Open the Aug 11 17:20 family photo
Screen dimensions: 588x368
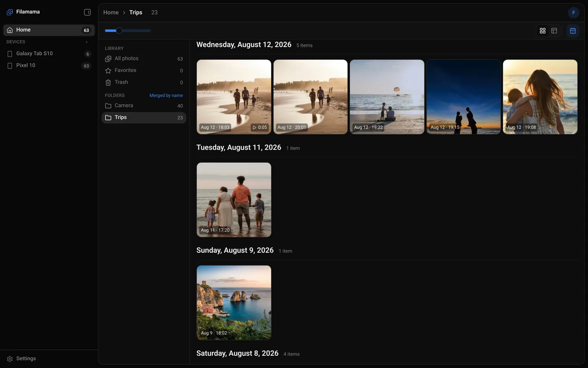[x=234, y=200]
